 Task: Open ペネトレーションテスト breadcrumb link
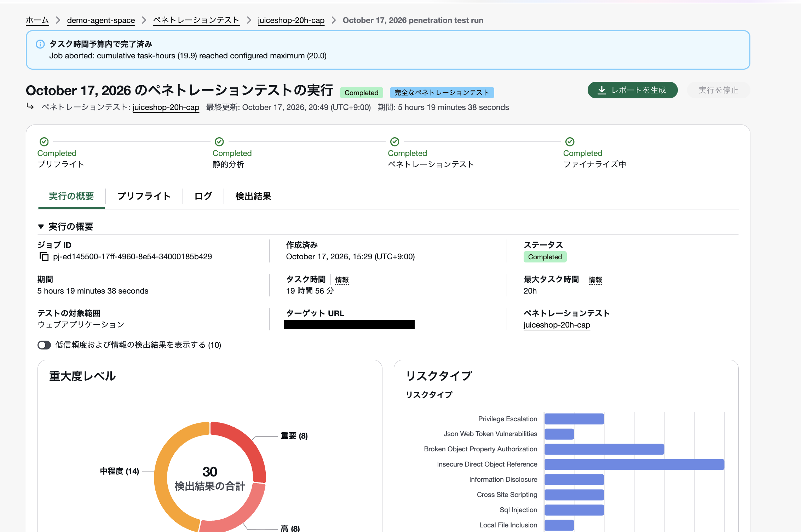[x=196, y=20]
